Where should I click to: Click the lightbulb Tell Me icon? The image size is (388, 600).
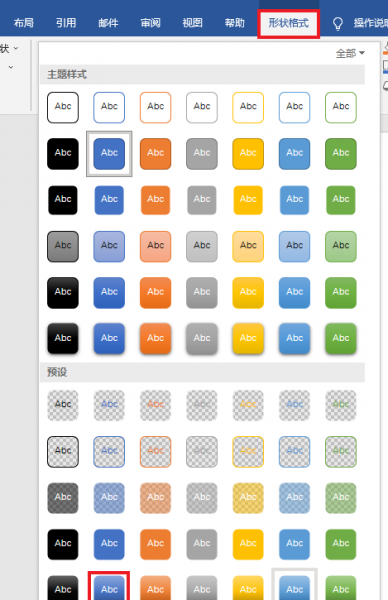click(337, 24)
